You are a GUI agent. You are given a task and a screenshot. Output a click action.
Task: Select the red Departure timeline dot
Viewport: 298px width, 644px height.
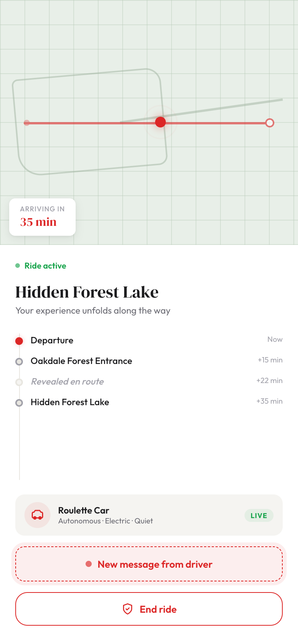coord(19,341)
